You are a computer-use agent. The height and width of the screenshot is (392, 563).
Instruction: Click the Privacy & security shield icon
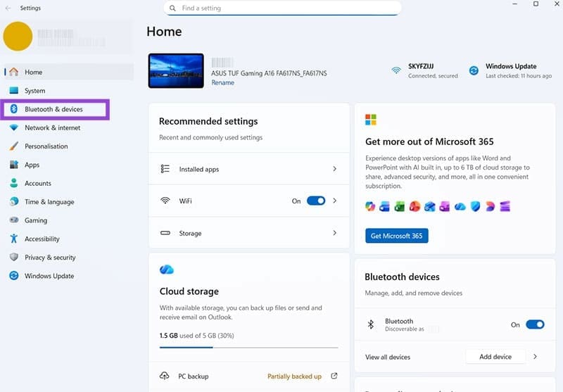[14, 258]
